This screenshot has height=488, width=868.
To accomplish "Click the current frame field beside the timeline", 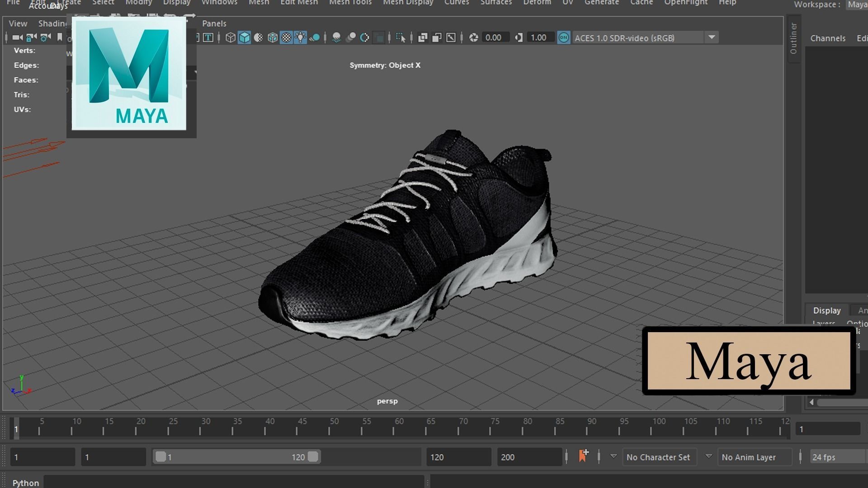I will [x=828, y=429].
